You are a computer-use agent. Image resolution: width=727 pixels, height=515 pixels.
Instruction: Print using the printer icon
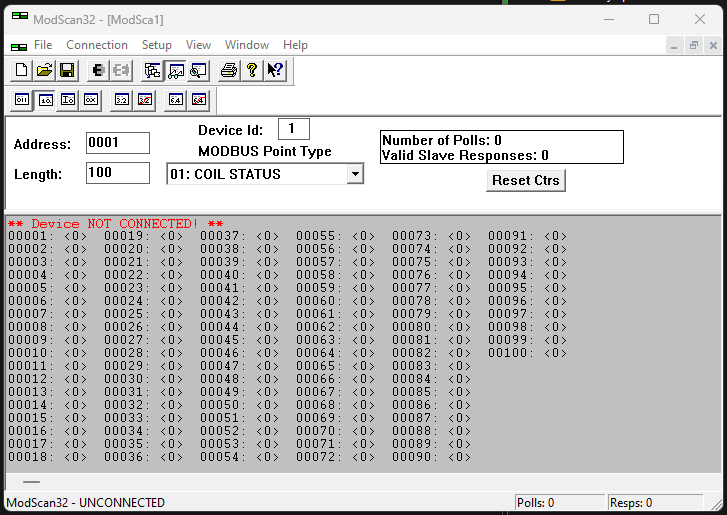point(229,71)
